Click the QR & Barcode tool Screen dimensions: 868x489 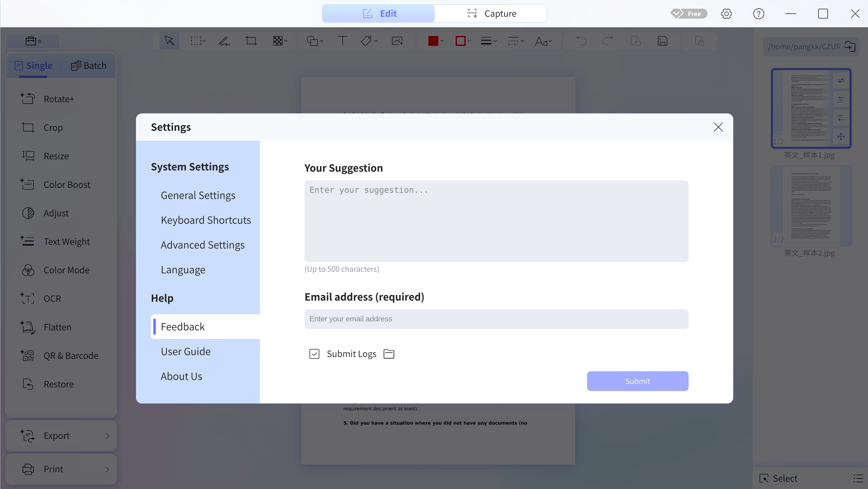click(x=61, y=355)
